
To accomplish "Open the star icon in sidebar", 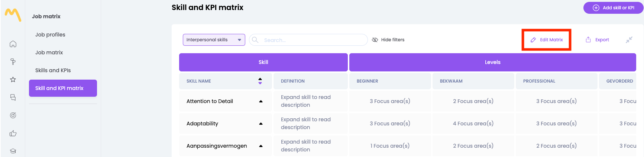I will point(13,80).
